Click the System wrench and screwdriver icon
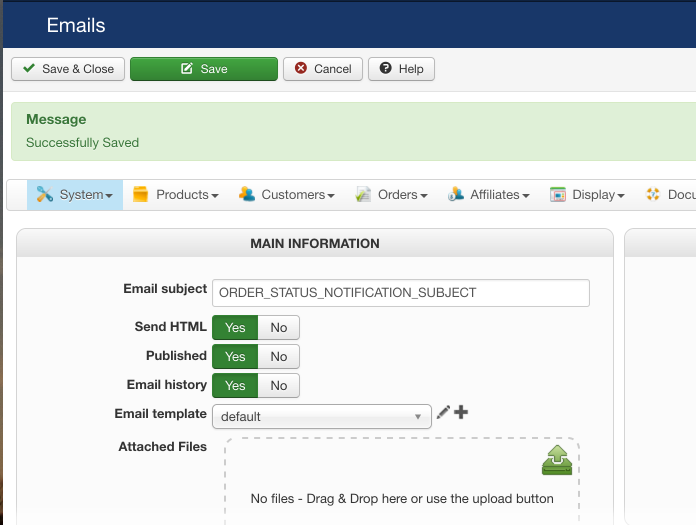Screen dimensions: 696x525 (44, 194)
